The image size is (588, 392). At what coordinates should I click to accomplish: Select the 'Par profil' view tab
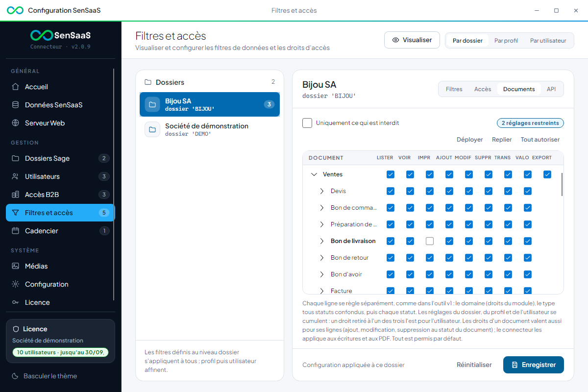506,41
